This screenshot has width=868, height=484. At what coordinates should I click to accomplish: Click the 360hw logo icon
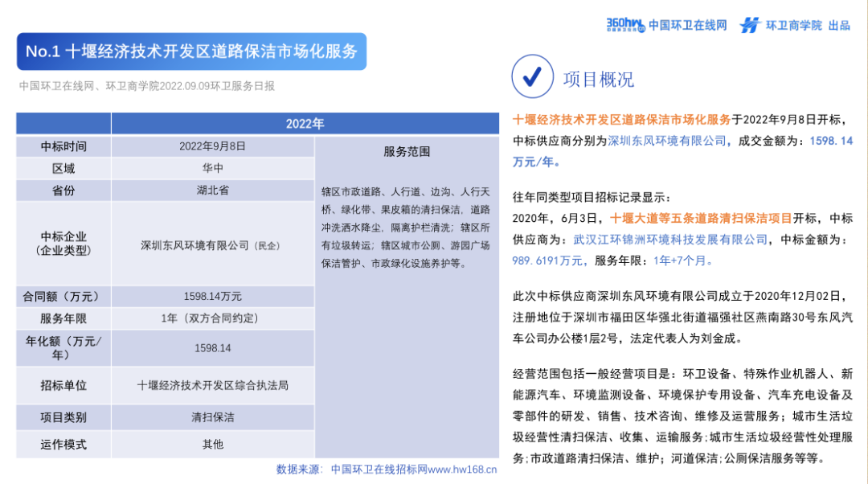pyautogui.click(x=625, y=25)
